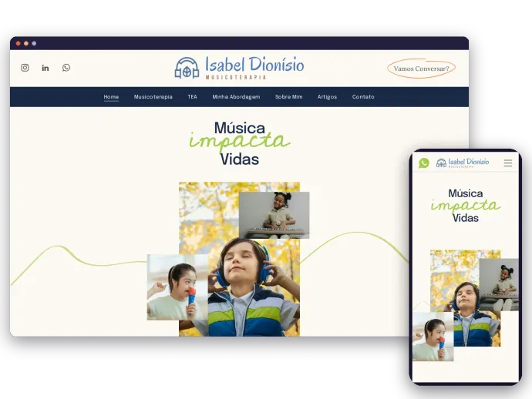The width and height of the screenshot is (532, 399).
Task: Open the Contato menu item
Action: tap(363, 97)
